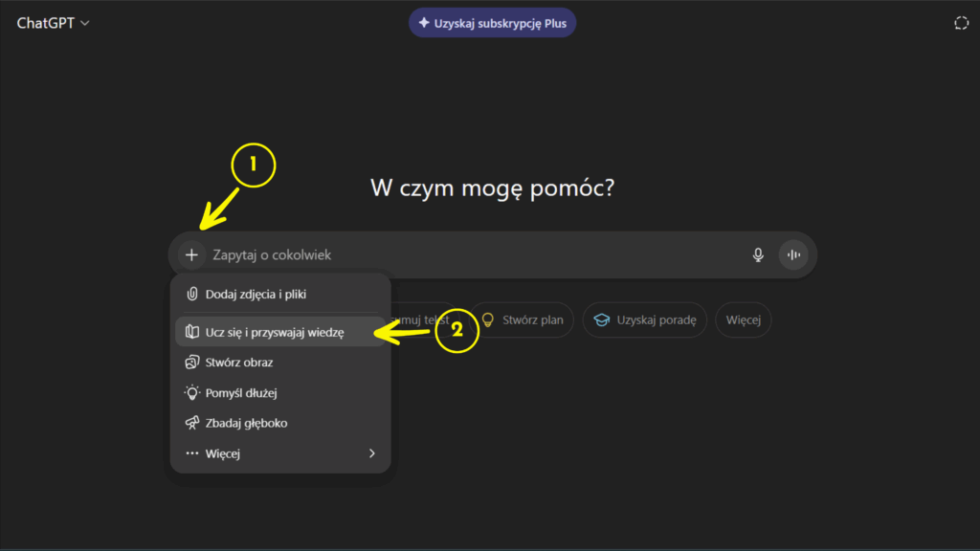980x551 pixels.
Task: Click the telescope icon beside Zbadaj głęboko
Action: click(191, 423)
